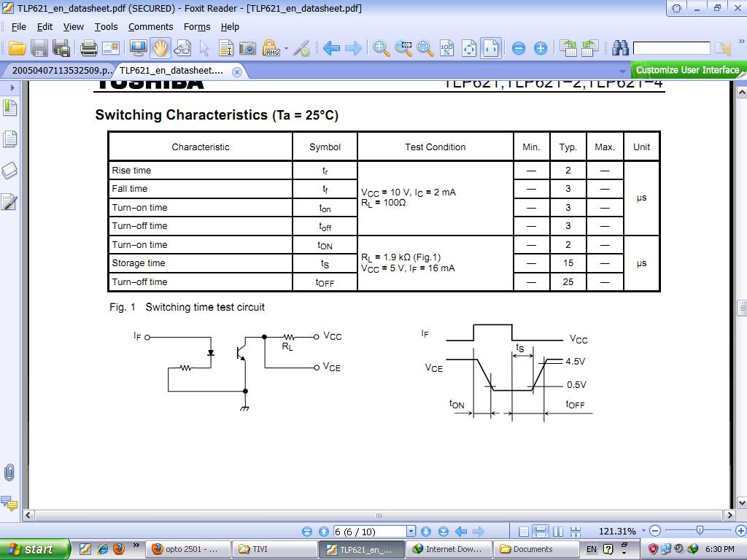Image resolution: width=747 pixels, height=560 pixels.
Task: Go to previous page up-arrow button
Action: pos(323,532)
